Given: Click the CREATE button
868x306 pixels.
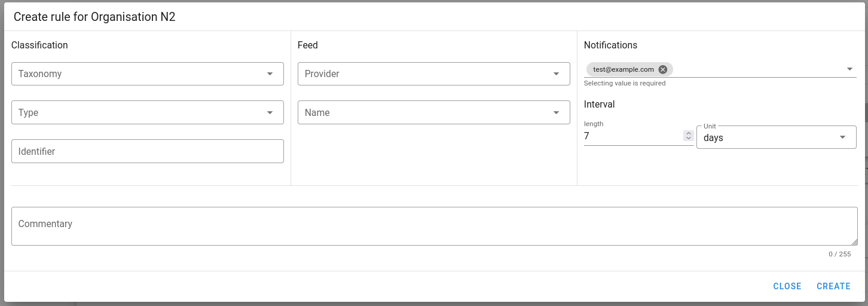Looking at the screenshot, I should (833, 286).
